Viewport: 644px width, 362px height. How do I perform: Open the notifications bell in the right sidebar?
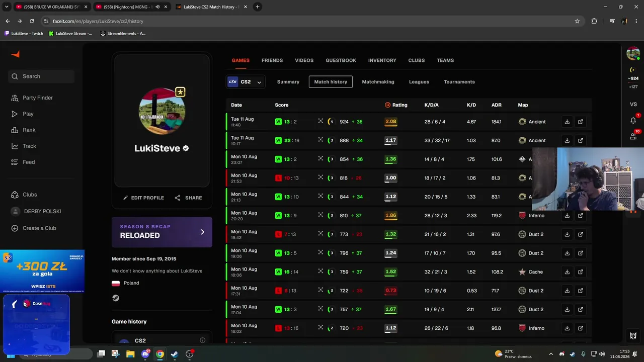(x=633, y=120)
